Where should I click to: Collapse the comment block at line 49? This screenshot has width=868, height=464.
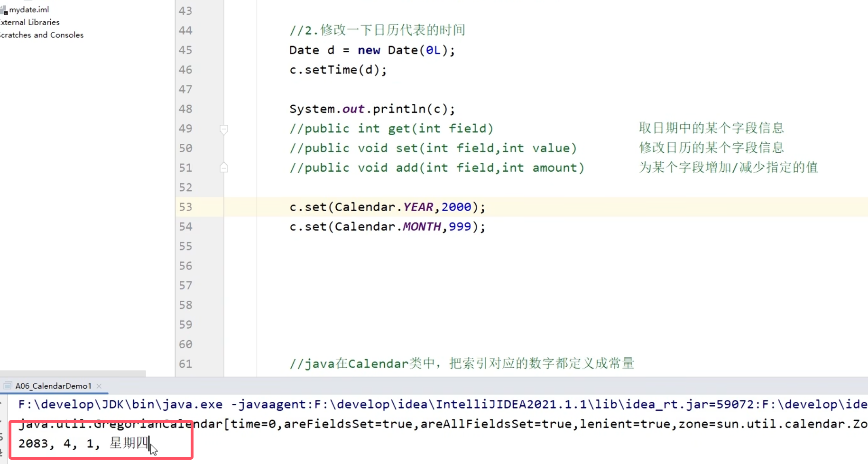[x=224, y=129]
